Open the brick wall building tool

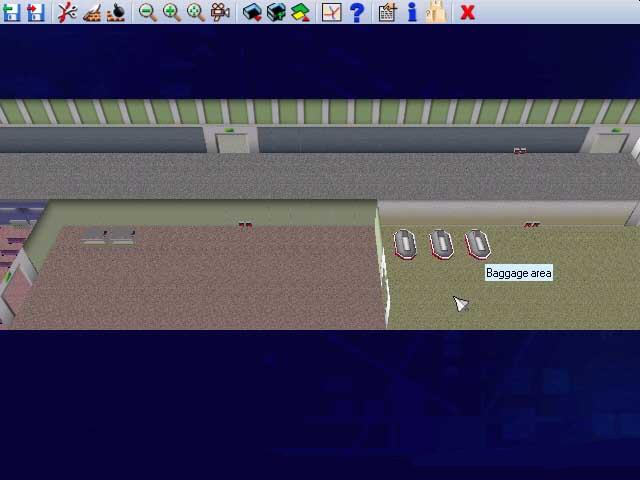click(92, 12)
